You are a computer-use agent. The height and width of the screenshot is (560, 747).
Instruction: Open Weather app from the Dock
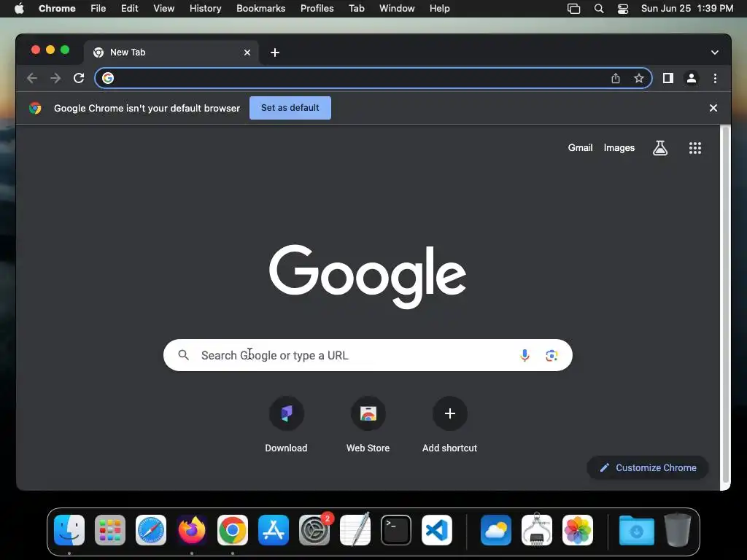pos(496,530)
